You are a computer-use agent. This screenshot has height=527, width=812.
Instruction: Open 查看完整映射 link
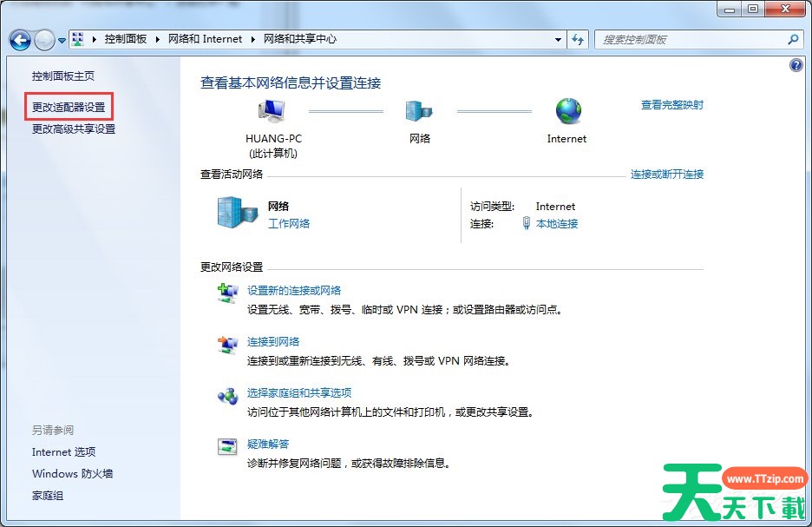672,105
